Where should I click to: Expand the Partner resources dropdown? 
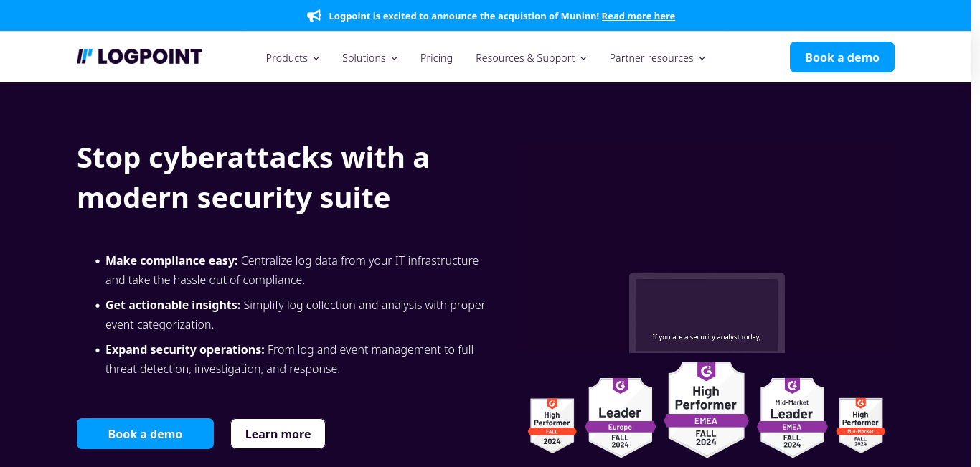pos(657,58)
